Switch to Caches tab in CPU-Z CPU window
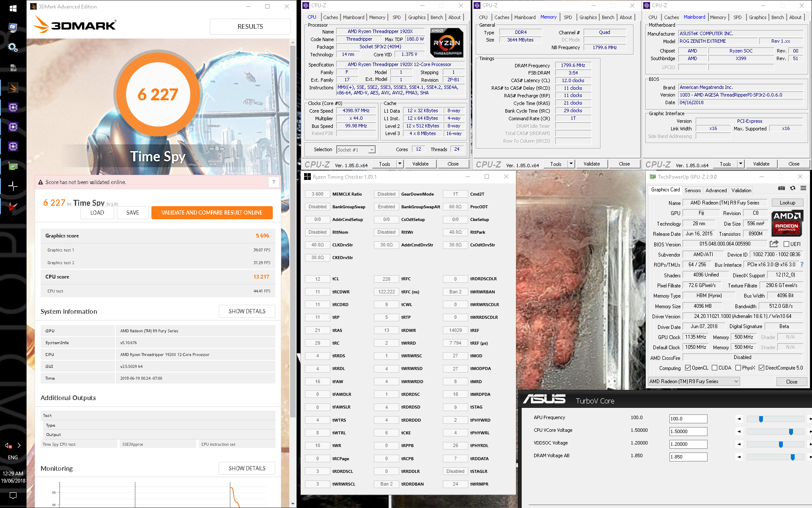The width and height of the screenshot is (812, 508). pyautogui.click(x=330, y=17)
